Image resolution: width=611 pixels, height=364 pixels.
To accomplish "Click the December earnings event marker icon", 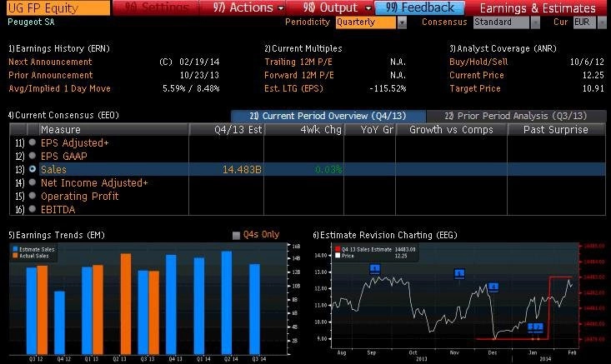I will (x=493, y=287).
